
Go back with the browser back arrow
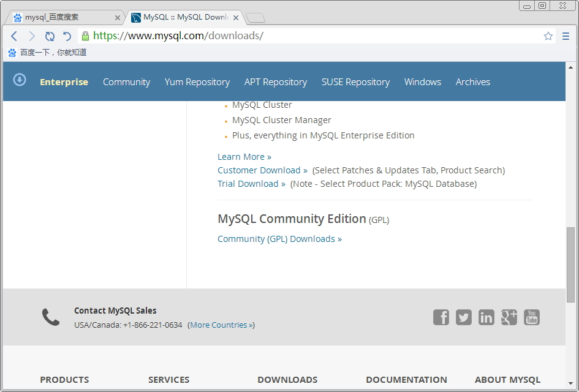tap(14, 36)
